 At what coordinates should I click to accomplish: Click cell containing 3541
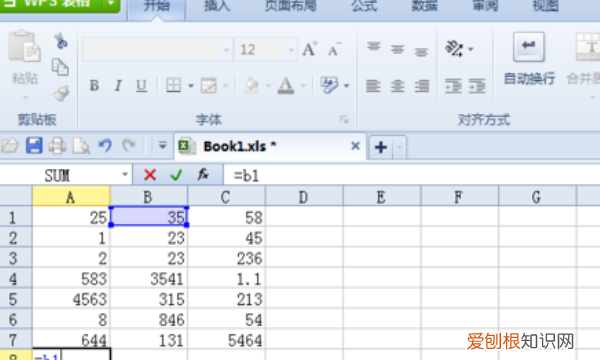tap(149, 279)
